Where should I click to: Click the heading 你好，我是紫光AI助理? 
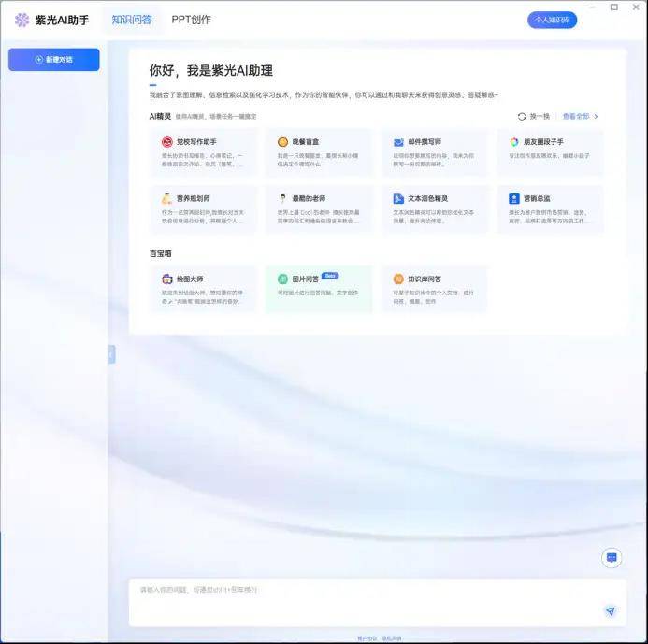211,71
